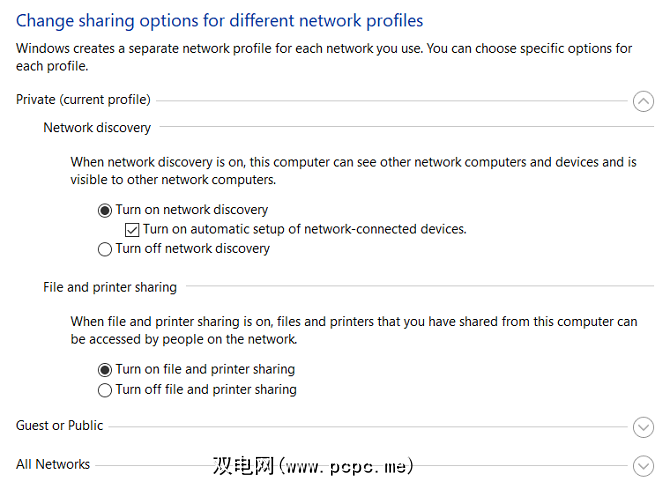Expand the Guest or Public chevron
The width and height of the screenshot is (670, 489).
[643, 427]
